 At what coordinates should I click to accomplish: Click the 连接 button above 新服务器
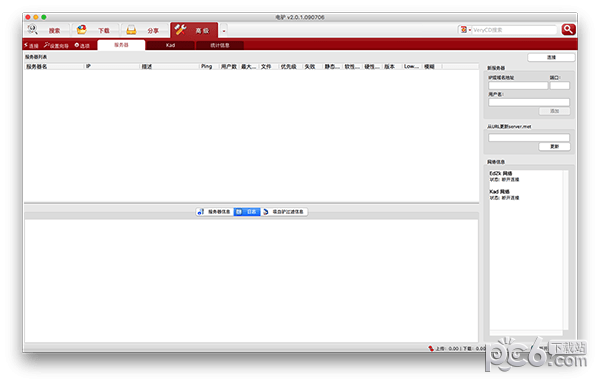551,57
